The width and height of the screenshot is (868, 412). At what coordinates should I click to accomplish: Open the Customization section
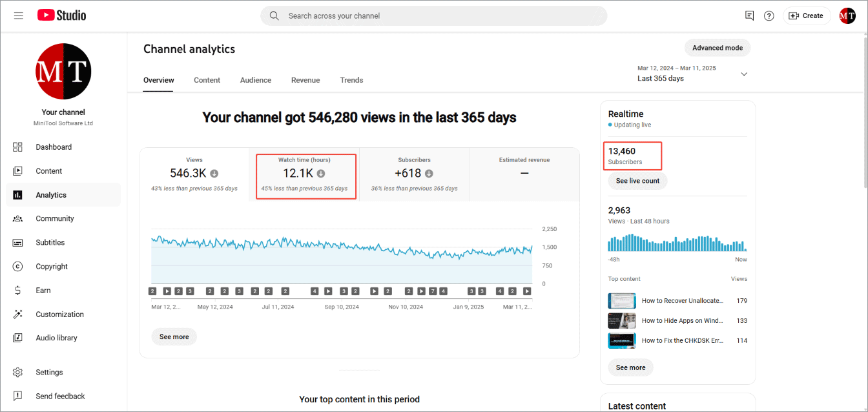tap(59, 314)
